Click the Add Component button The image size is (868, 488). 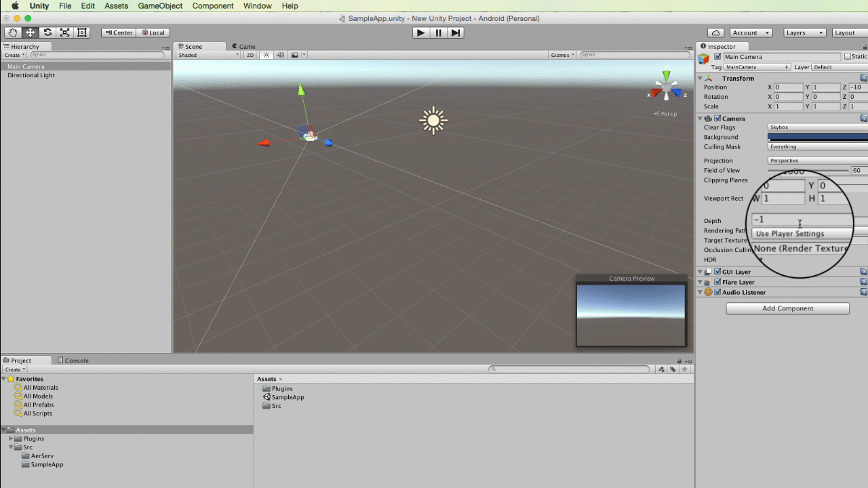point(787,308)
